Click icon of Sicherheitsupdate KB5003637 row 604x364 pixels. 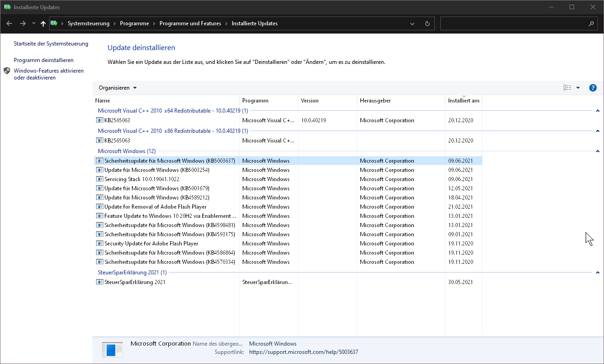(100, 161)
